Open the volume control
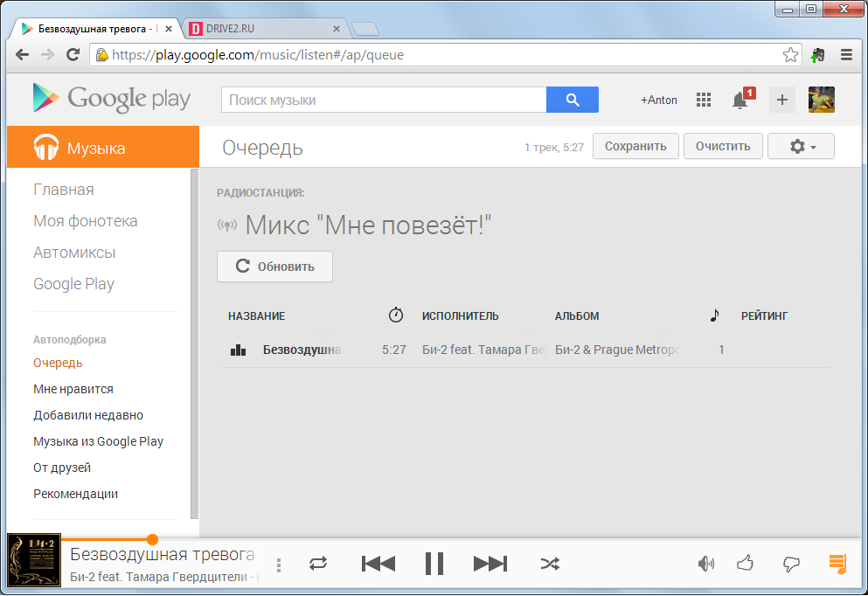Image resolution: width=868 pixels, height=596 pixels. [x=705, y=564]
